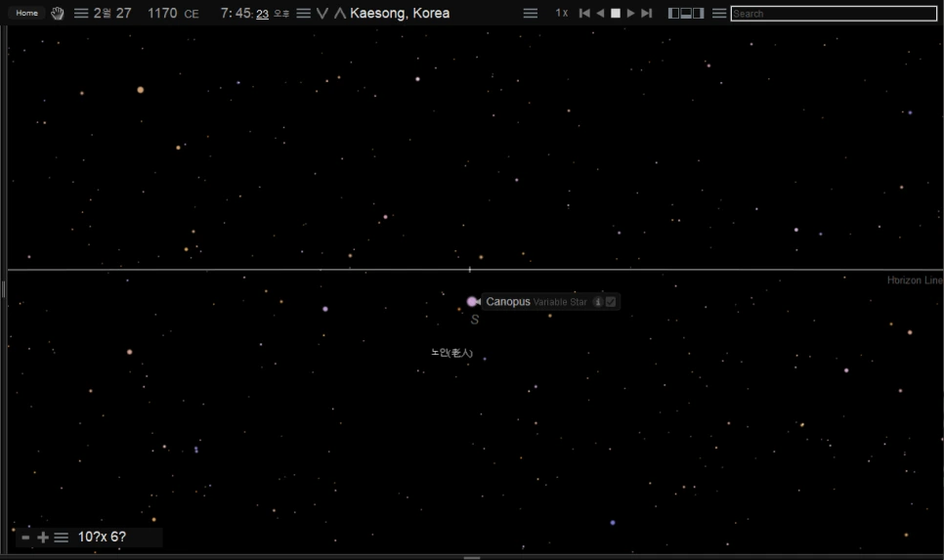Click the Search input field
944x560 pixels.
point(834,14)
